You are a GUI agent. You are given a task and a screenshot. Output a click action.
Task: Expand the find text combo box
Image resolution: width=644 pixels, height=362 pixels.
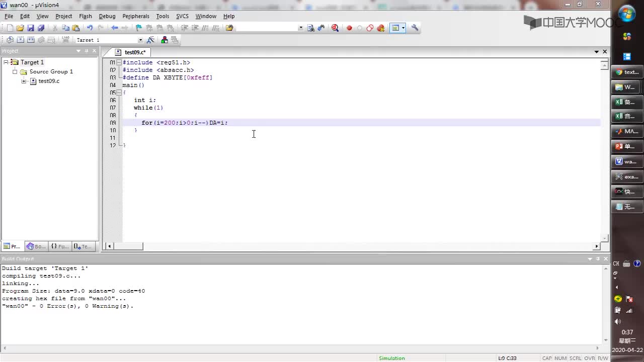pyautogui.click(x=301, y=28)
